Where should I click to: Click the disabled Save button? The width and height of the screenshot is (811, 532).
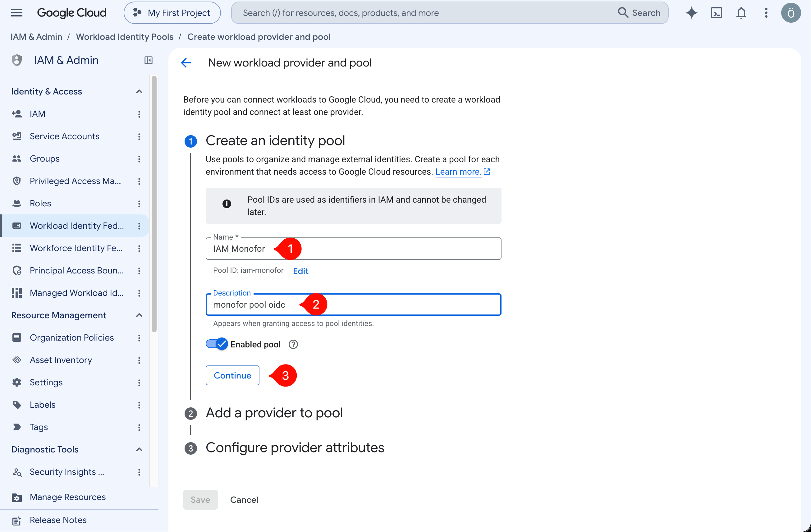200,500
